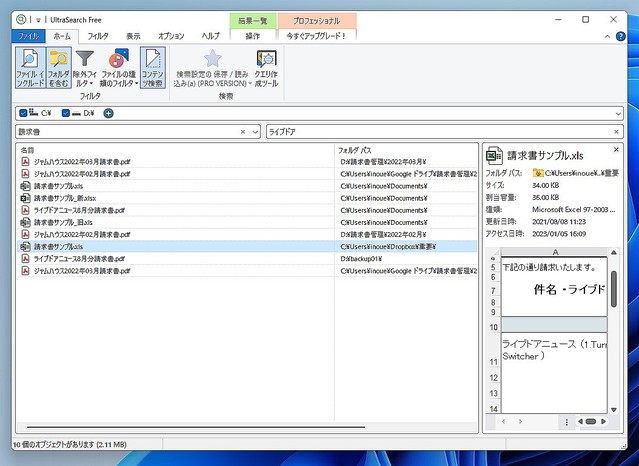This screenshot has width=639, height=466.
Task: Expand the drive selection dropdown
Action: [x=618, y=113]
